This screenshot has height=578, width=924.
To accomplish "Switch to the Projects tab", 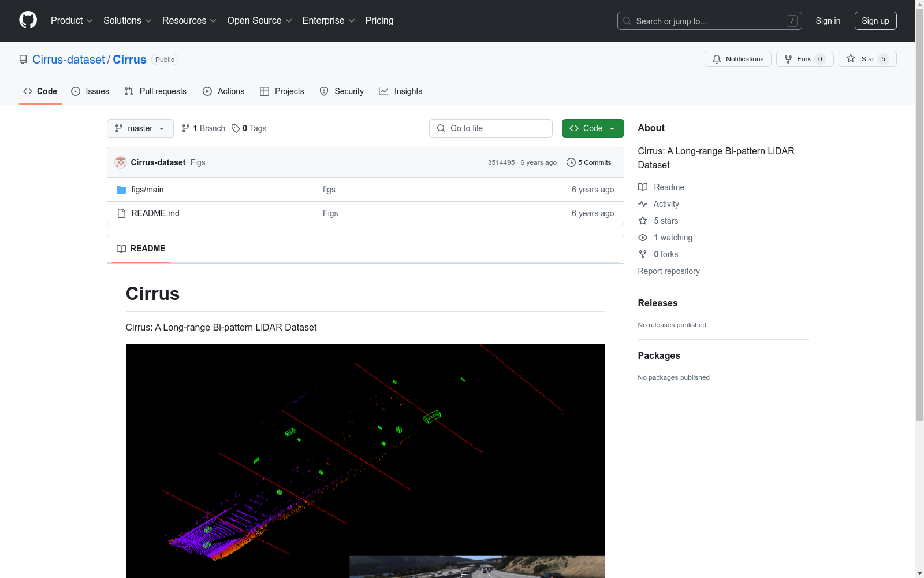I will pos(282,91).
